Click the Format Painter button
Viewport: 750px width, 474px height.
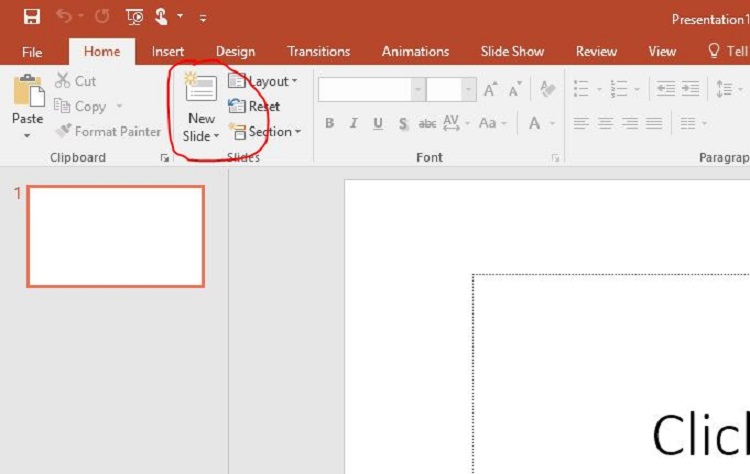point(108,131)
